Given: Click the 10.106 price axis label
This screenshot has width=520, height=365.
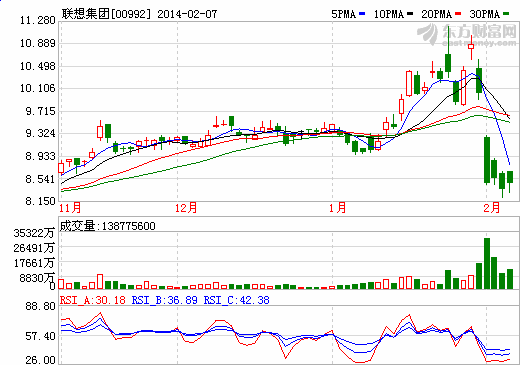Looking at the screenshot, I should (38, 89).
